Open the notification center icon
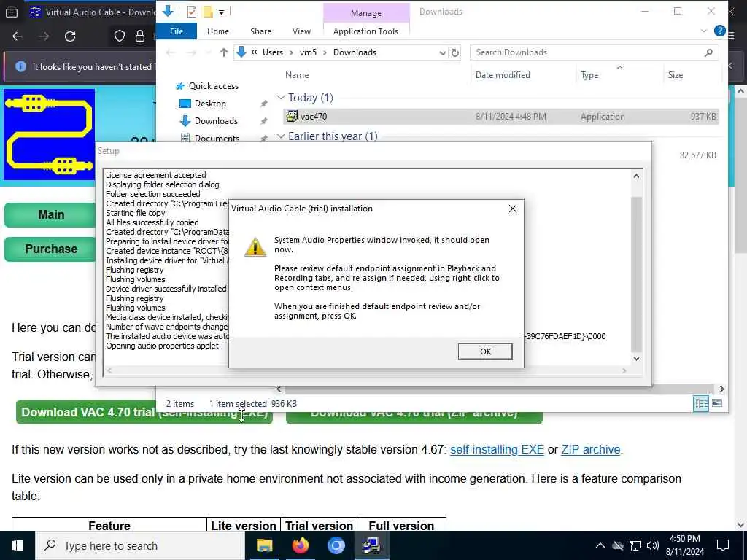 tap(723, 545)
